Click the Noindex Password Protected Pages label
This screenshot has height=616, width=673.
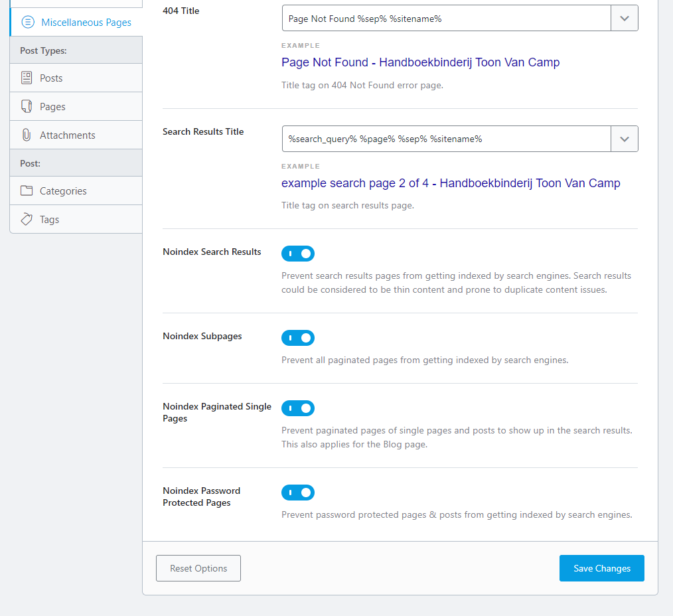(201, 497)
